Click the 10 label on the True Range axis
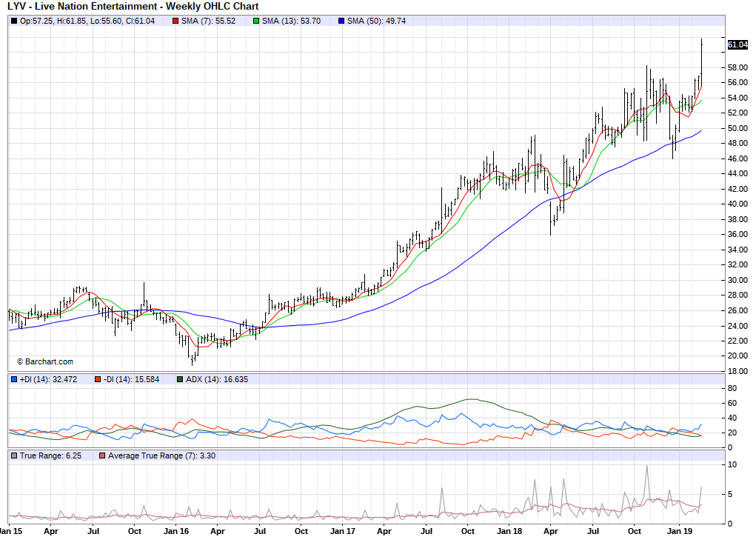756x554 pixels. coord(732,465)
